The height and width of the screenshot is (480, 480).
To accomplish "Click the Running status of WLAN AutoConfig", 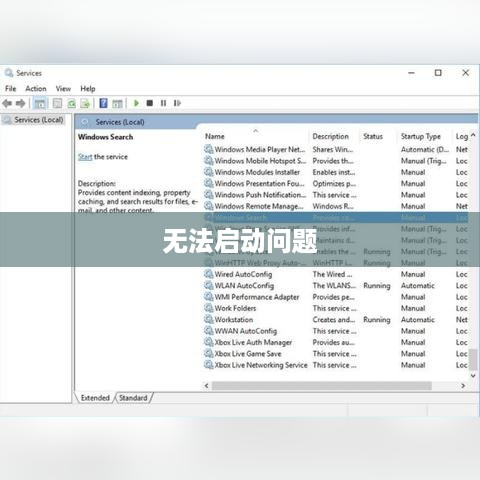I will tap(377, 286).
